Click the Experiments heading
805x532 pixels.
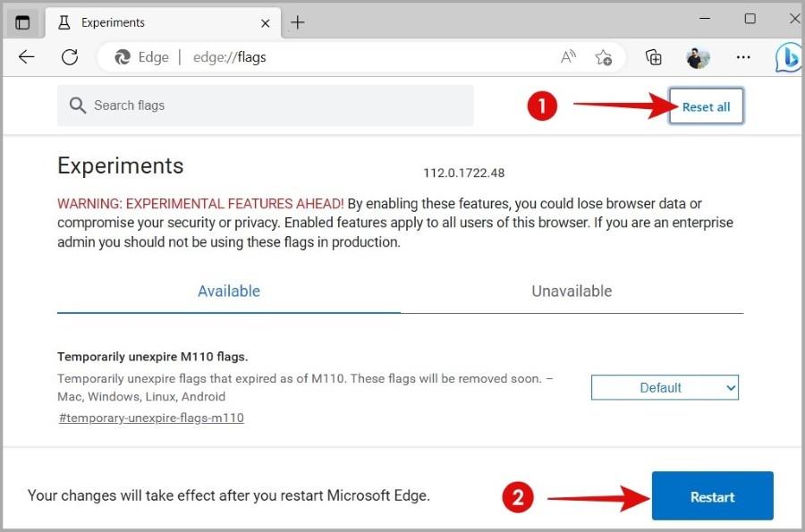coord(121,165)
